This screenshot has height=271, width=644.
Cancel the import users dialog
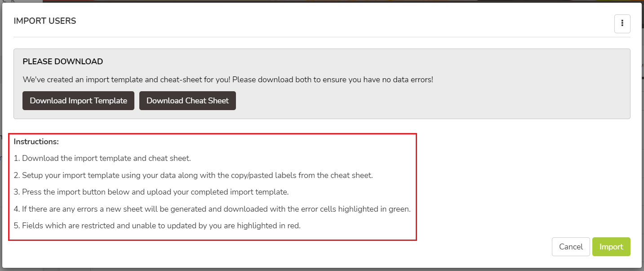(x=571, y=247)
